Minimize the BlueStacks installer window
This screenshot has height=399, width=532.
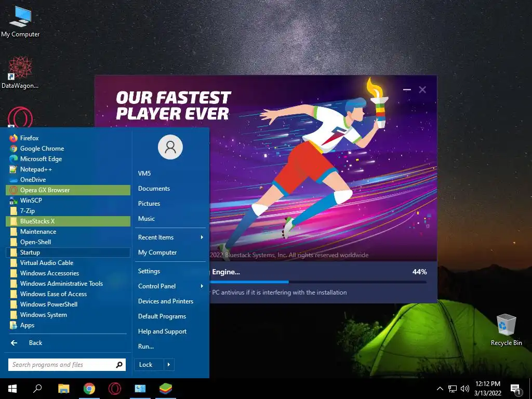point(407,89)
